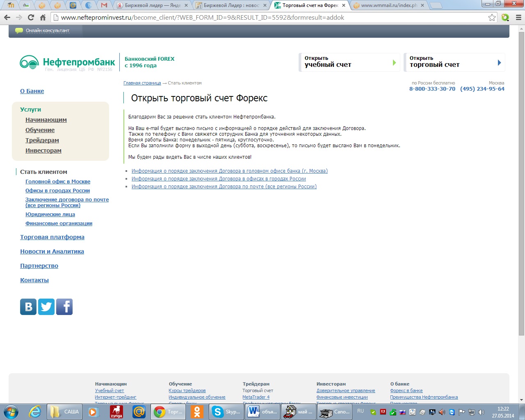Open the Chrome menu button
Screen dimensions: 525x420
click(x=518, y=18)
